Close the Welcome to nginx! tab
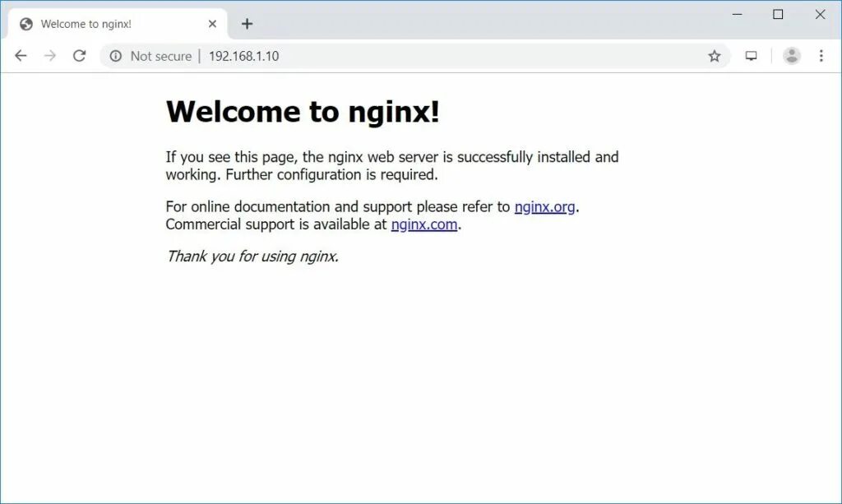 (x=212, y=24)
